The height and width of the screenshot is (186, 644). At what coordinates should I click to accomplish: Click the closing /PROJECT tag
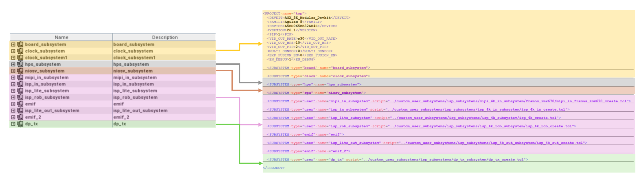pos(274,168)
